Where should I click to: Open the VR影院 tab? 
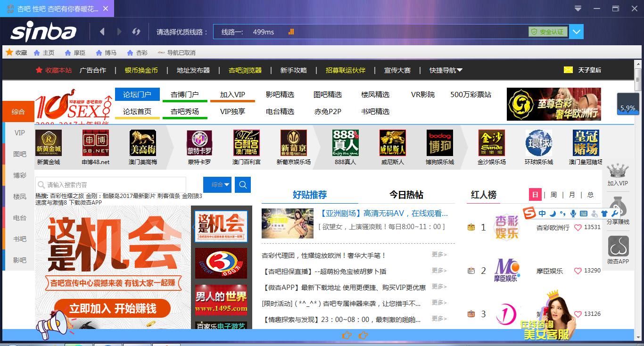(x=423, y=94)
